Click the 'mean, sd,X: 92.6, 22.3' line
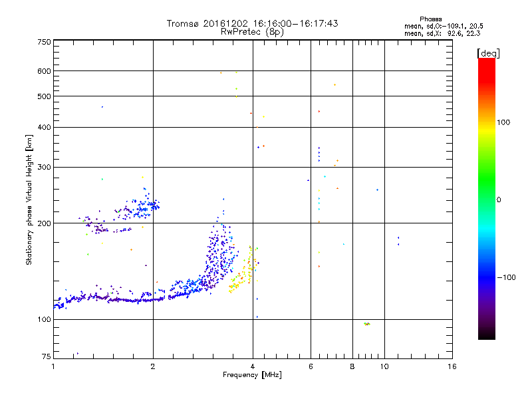This screenshot has width=532, height=399. tap(442, 33)
